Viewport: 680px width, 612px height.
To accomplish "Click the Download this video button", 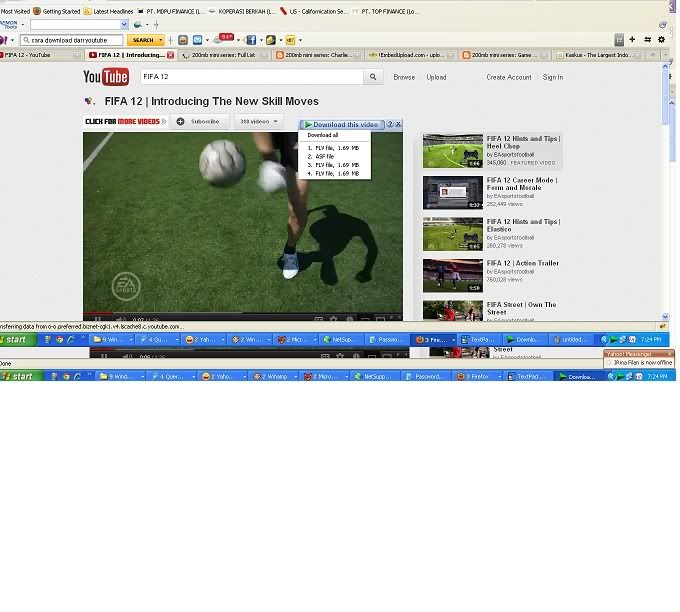I will [341, 124].
